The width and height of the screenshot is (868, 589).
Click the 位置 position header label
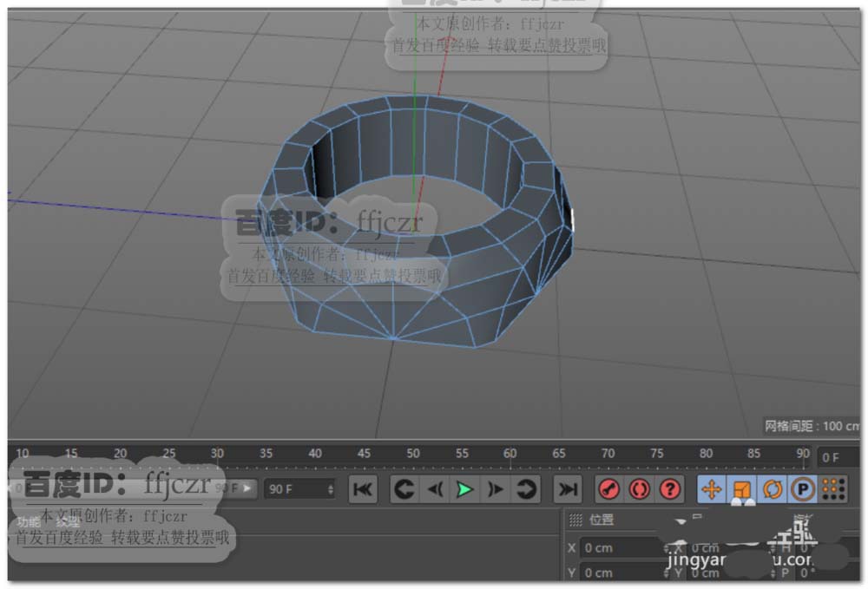click(602, 520)
